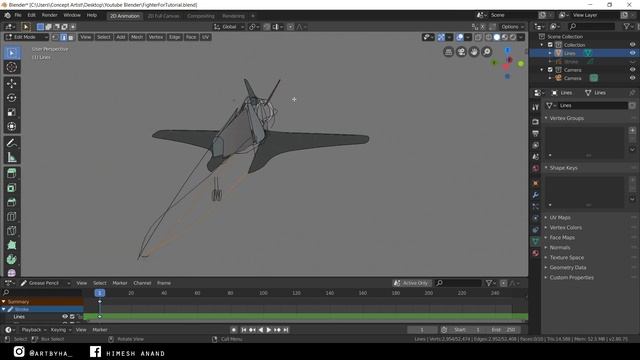Toggle X-ray display
640x360 pixels.
(478, 37)
